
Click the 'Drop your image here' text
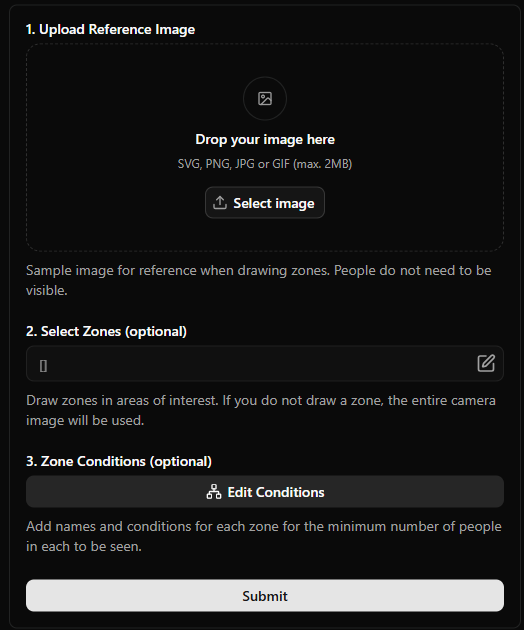[x=265, y=139]
